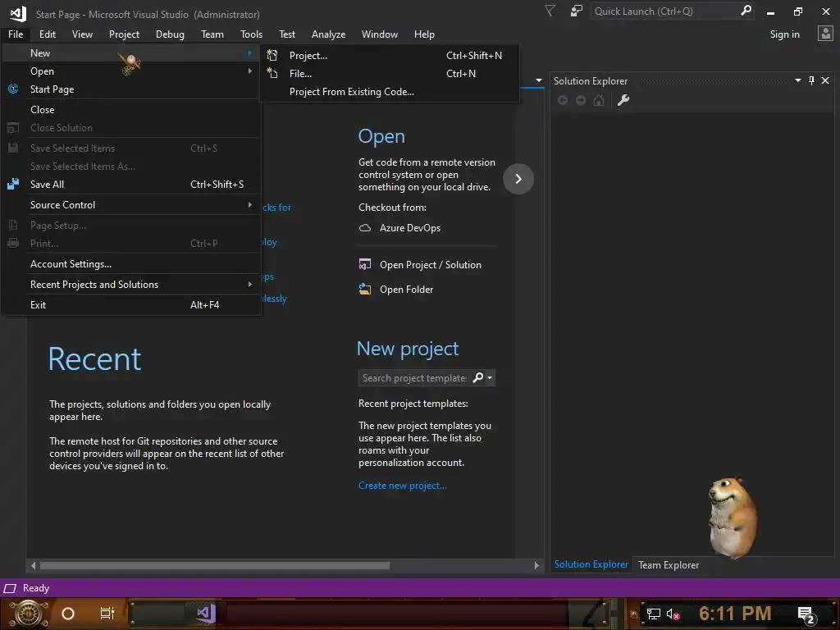Image resolution: width=840 pixels, height=630 pixels.
Task: Click the Start Page horizontal scrollbar thumb
Action: (x=215, y=566)
